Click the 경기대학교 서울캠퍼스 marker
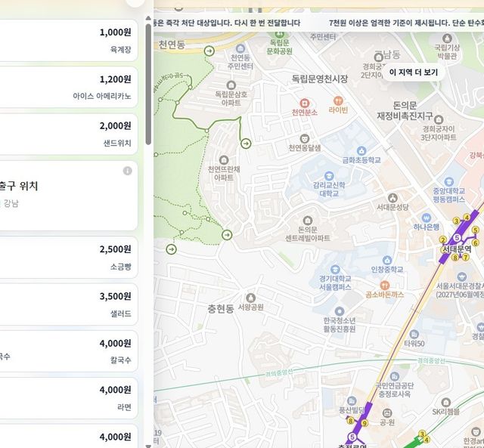 (x=334, y=270)
